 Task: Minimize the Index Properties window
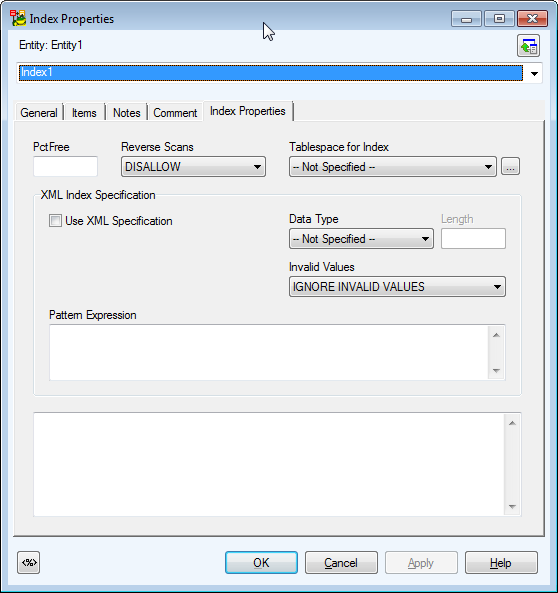[466, 19]
